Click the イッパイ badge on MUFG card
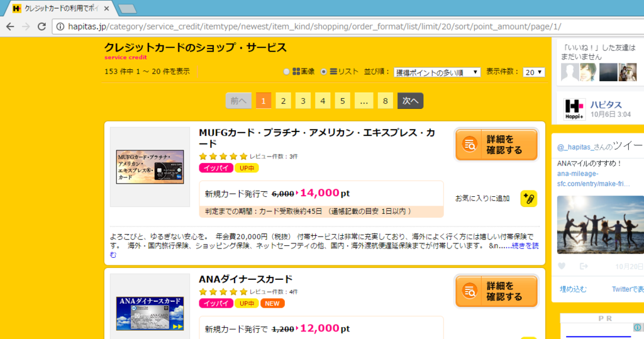 tap(216, 168)
